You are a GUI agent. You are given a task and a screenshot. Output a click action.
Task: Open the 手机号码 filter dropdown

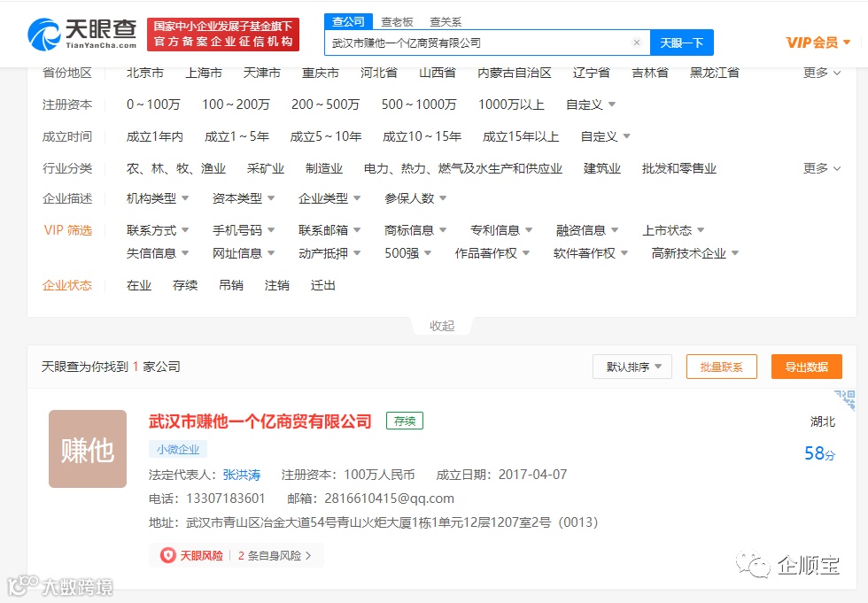[244, 230]
